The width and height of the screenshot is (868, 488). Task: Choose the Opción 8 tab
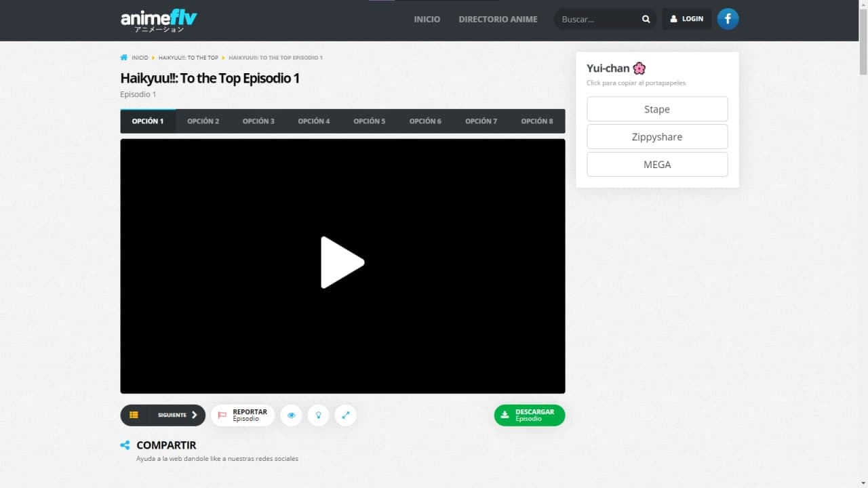click(x=537, y=121)
